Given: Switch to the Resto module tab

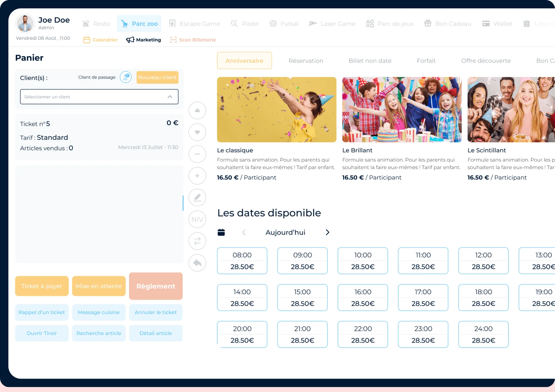Looking at the screenshot, I should [x=96, y=24].
